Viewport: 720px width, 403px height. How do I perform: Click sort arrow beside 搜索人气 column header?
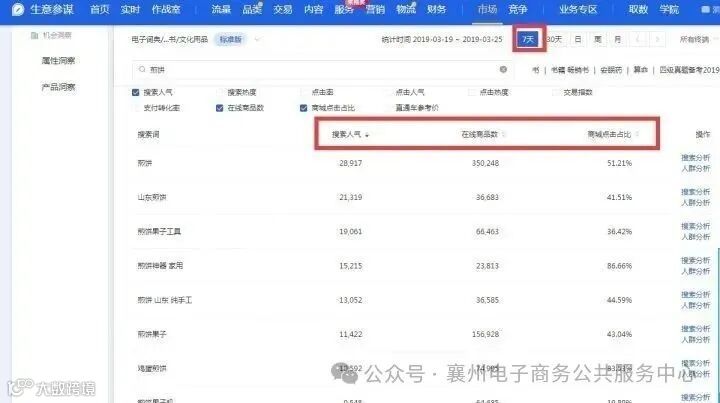click(x=367, y=135)
